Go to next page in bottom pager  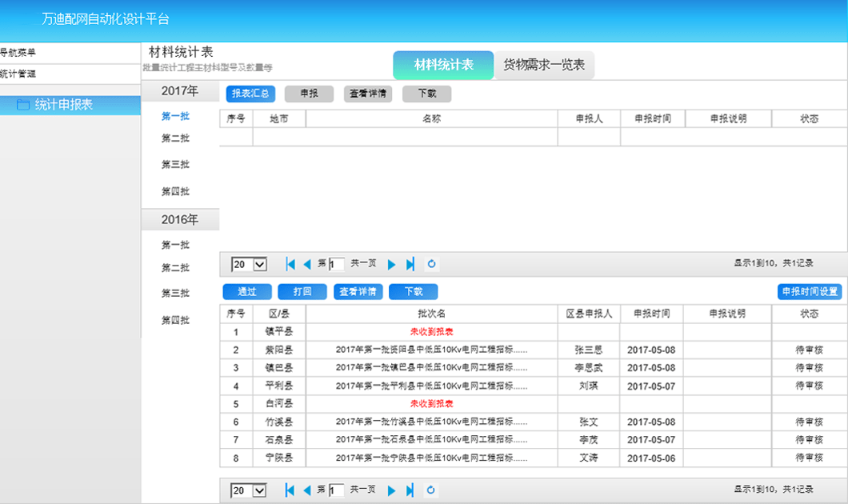coord(391,490)
